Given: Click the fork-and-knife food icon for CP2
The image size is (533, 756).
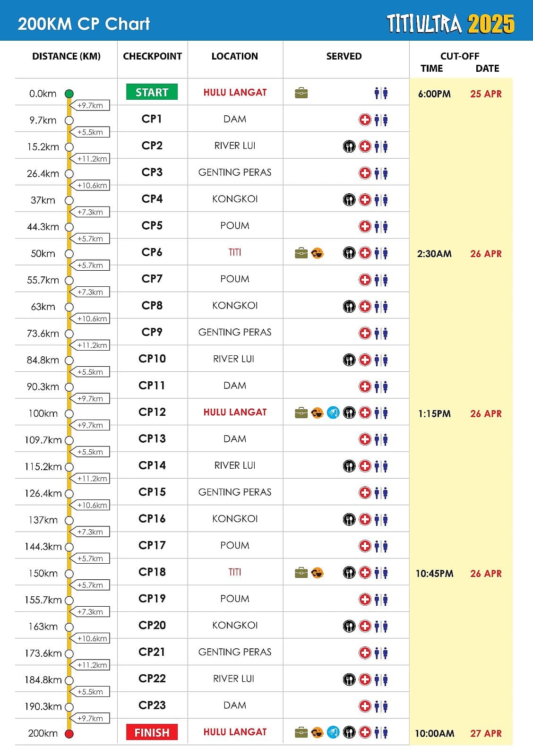Looking at the screenshot, I should 349,146.
